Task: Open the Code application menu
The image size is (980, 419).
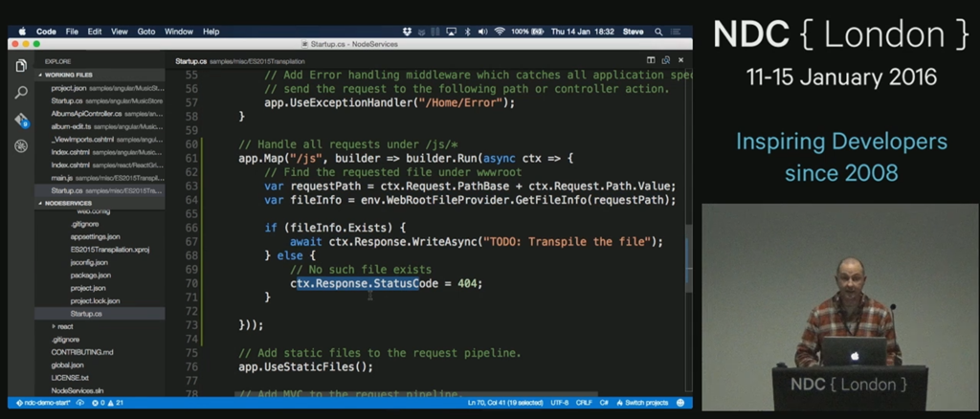Action: point(46,32)
